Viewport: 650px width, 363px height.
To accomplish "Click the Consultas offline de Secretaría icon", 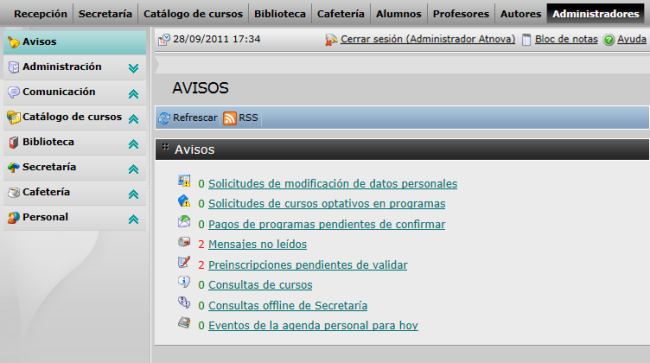I will (x=184, y=302).
